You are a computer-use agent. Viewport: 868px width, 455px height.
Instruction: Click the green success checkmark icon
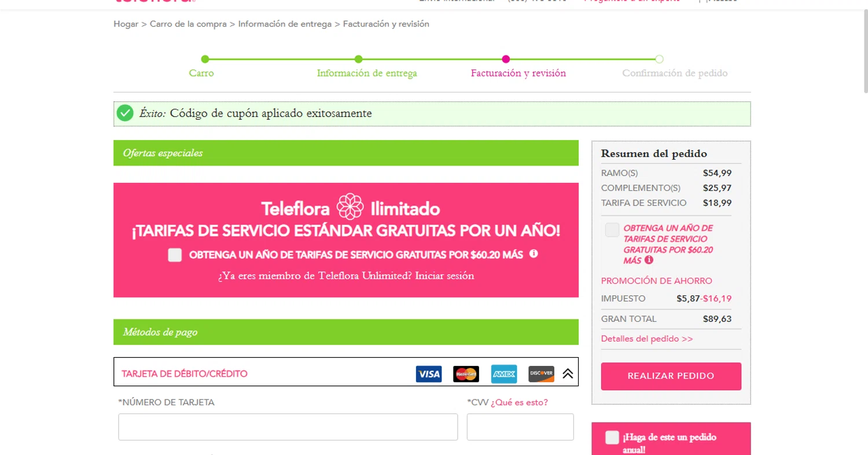125,113
